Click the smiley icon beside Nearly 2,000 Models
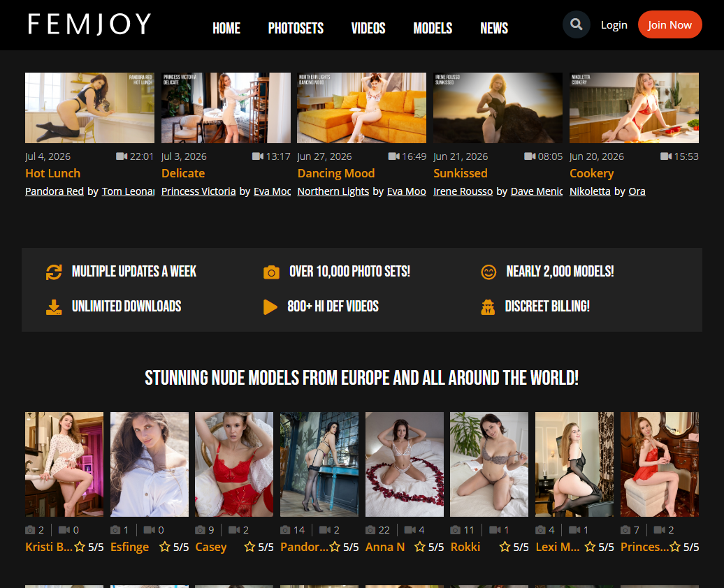Image resolution: width=724 pixels, height=588 pixels. (x=488, y=272)
